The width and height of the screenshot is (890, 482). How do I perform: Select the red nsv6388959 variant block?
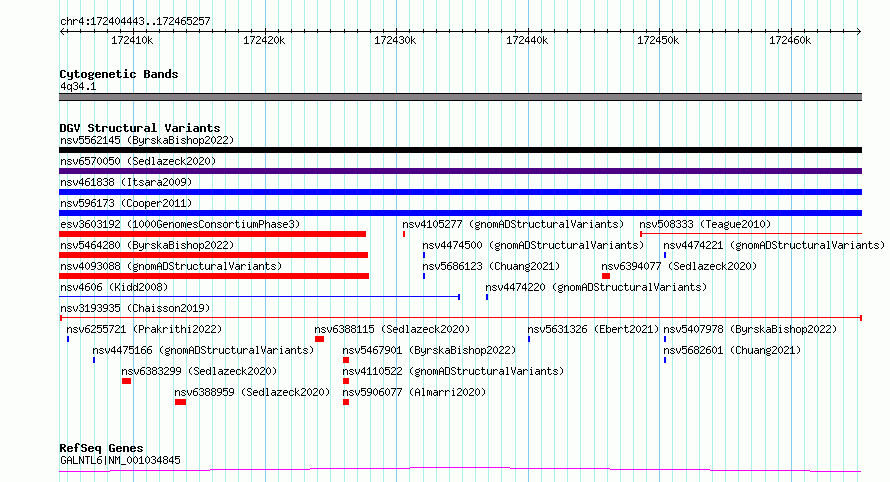180,402
